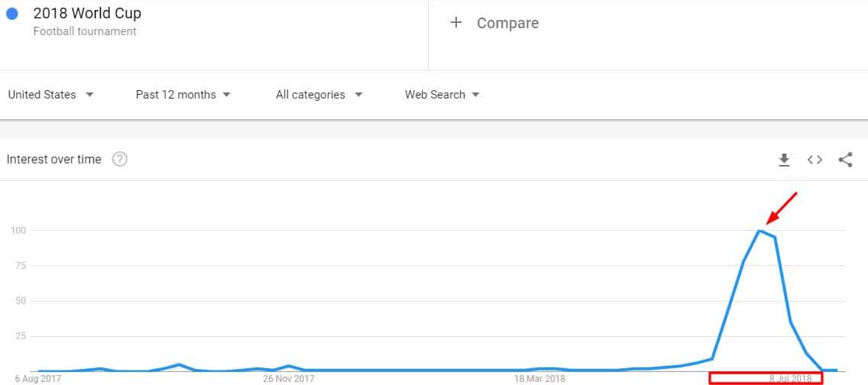Click the 6 Aug 2017 axis label
Screen dimensions: 868x385
tap(37, 379)
